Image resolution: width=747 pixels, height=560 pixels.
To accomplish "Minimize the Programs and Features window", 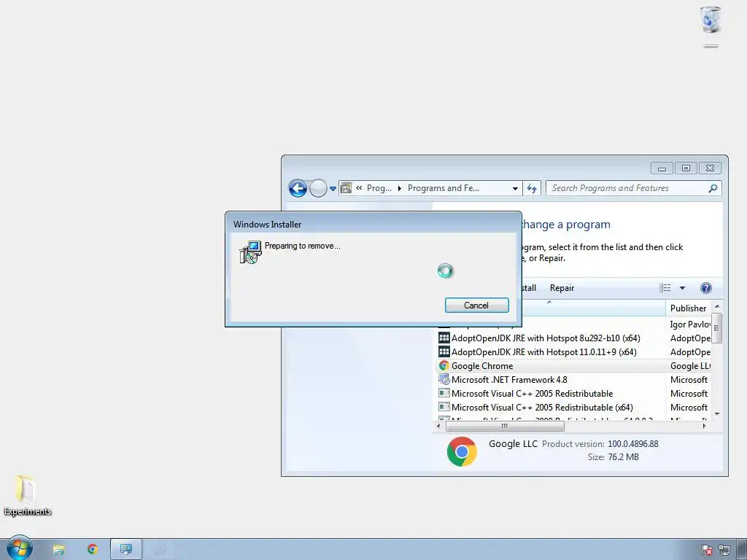I will (x=662, y=168).
